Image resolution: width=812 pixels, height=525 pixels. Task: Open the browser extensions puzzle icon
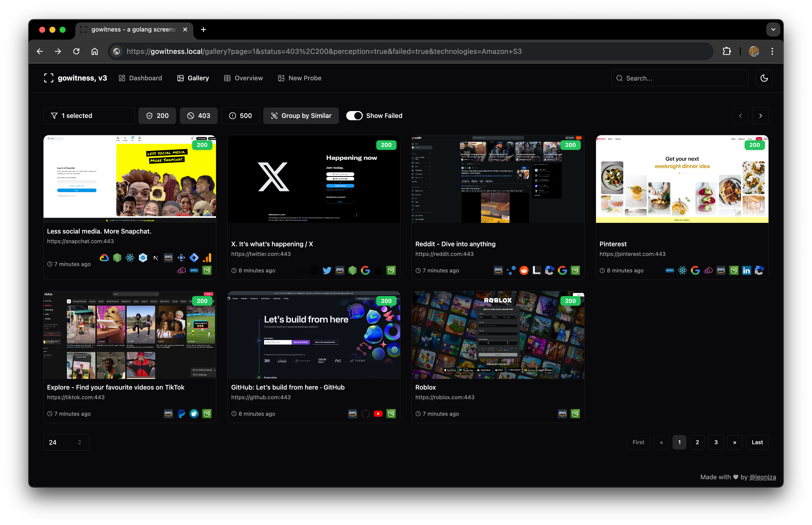point(727,52)
